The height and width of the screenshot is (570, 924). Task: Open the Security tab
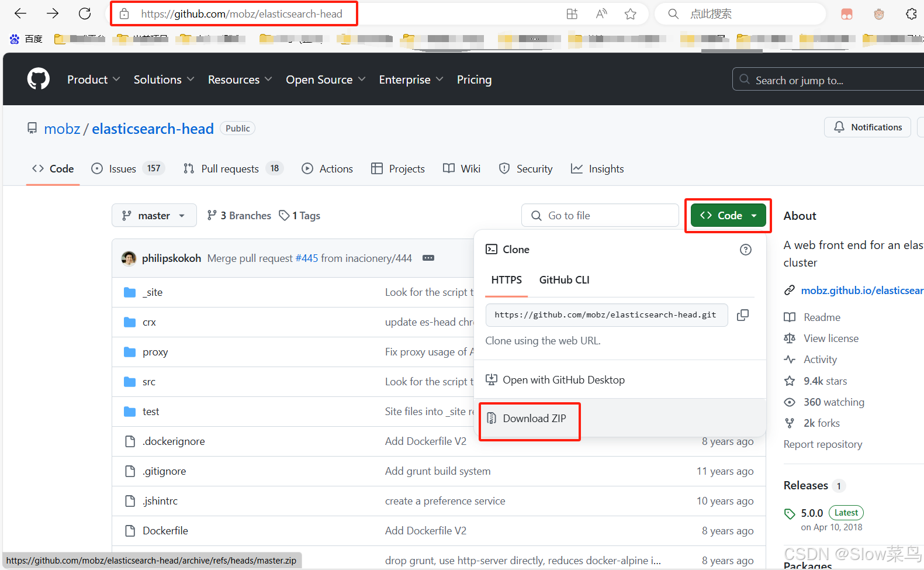(x=525, y=169)
